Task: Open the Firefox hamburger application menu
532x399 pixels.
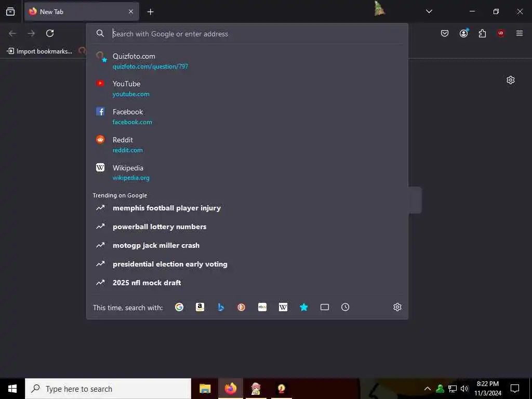Action: [x=519, y=33]
